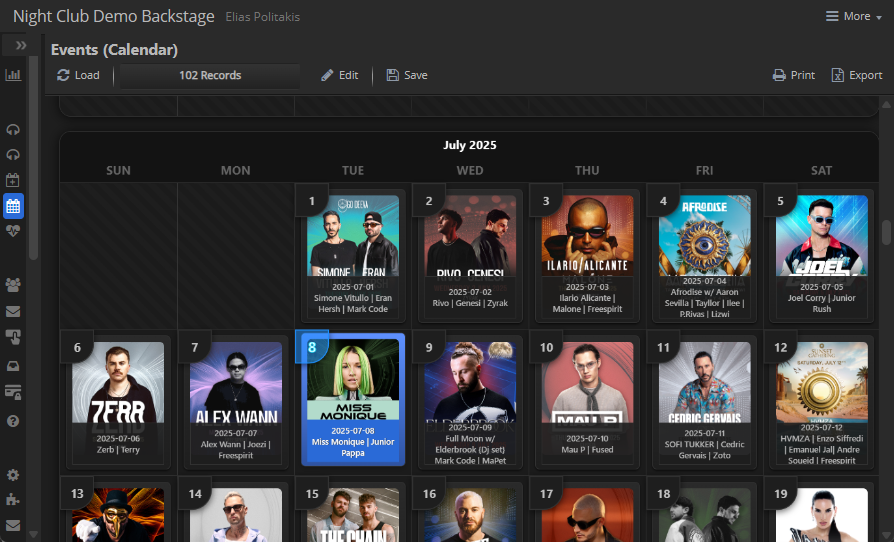Click the Save toolbar button
Image resolution: width=894 pixels, height=542 pixels.
tap(407, 75)
